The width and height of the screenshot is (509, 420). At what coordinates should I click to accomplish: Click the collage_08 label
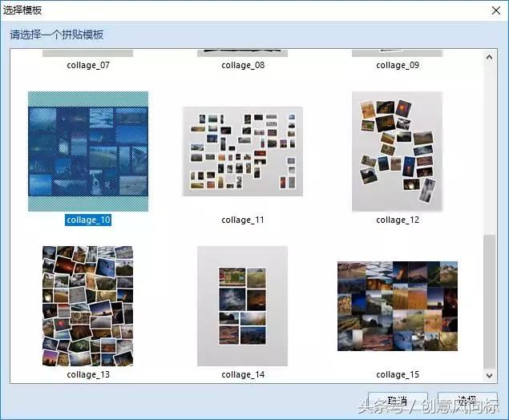(x=242, y=65)
